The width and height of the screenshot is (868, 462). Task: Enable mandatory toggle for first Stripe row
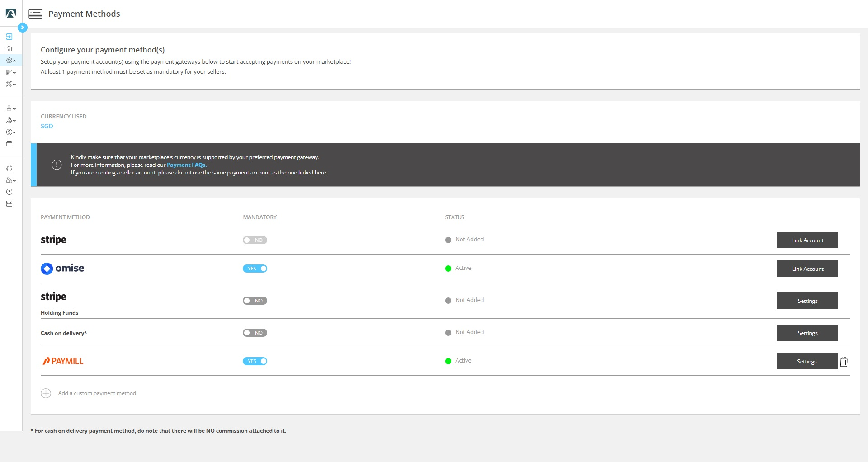(x=255, y=240)
